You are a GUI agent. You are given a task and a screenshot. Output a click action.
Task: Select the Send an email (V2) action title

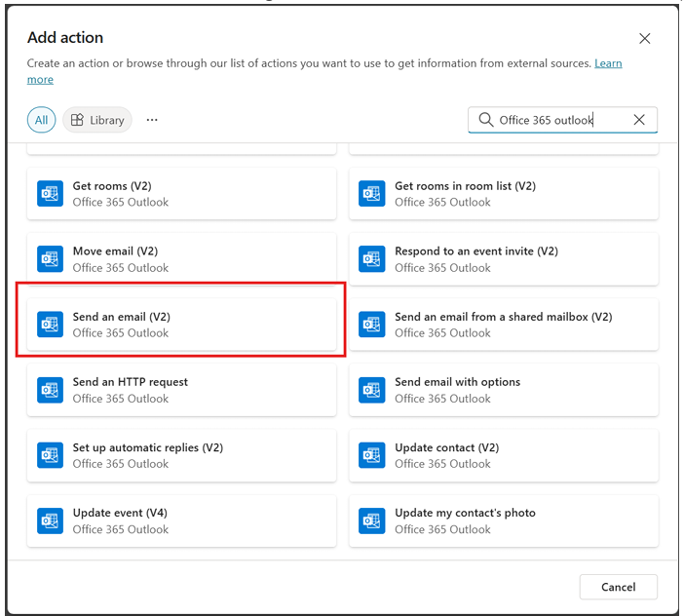tap(121, 317)
